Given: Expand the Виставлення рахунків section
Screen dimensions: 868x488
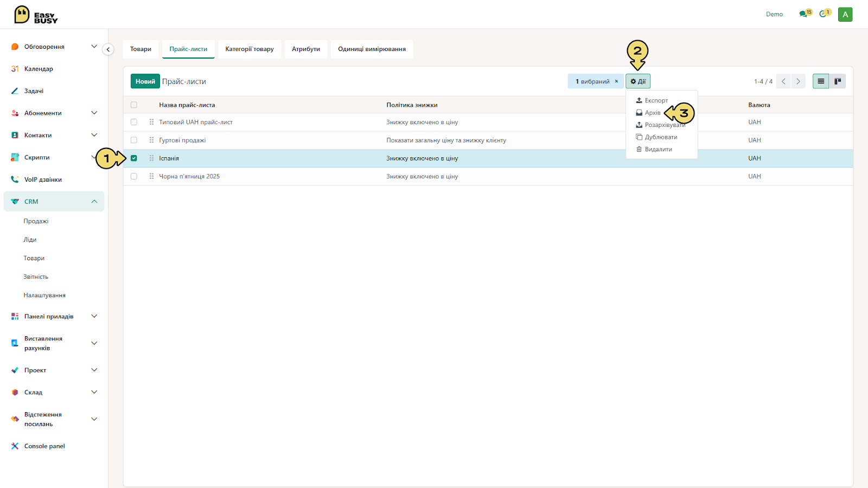Looking at the screenshot, I should pos(94,343).
